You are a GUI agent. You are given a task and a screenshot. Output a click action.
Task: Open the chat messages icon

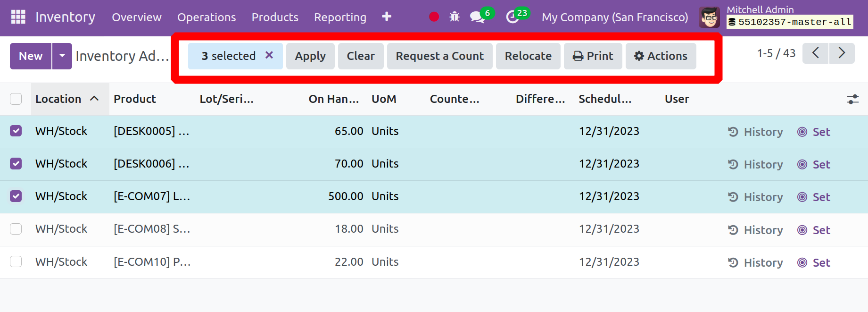pyautogui.click(x=477, y=17)
